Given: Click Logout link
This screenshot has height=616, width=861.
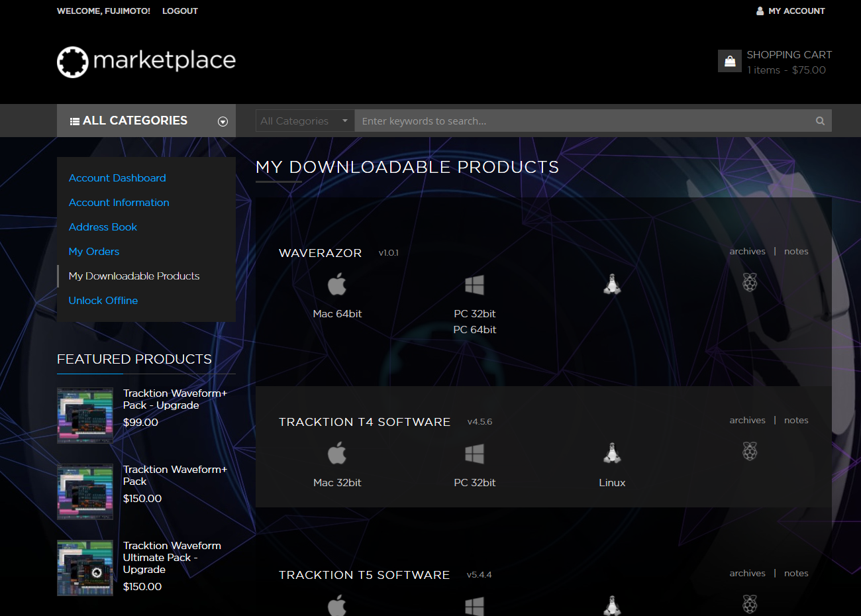Looking at the screenshot, I should tap(180, 11).
